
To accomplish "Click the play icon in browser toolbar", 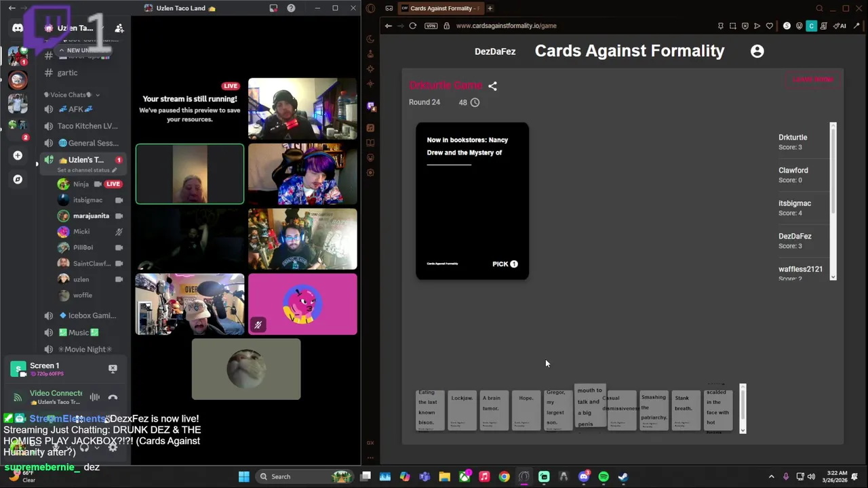I will (x=757, y=26).
